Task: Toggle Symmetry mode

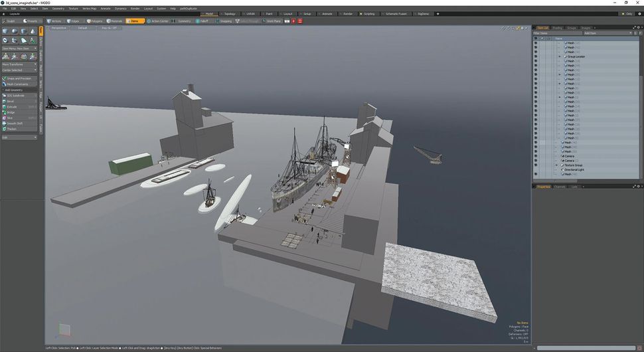Action: [183, 21]
